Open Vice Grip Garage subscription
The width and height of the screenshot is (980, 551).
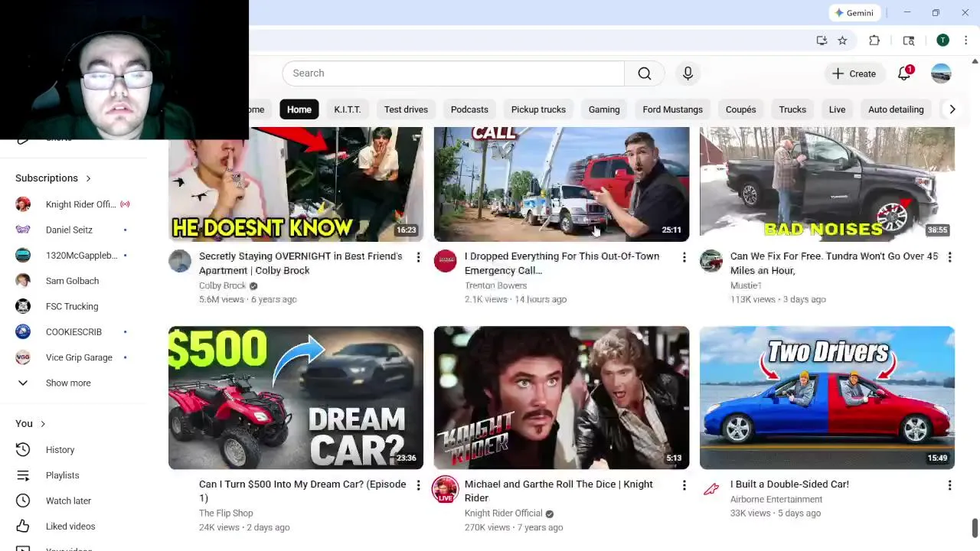73,357
